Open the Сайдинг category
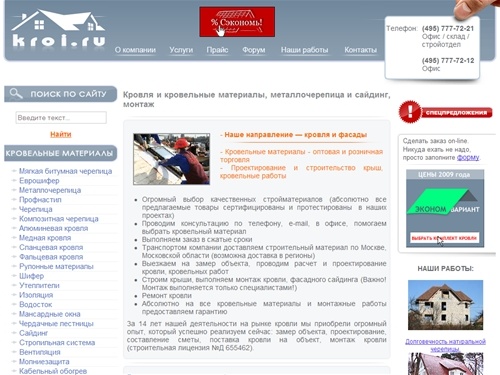Image resolution: width=500 pixels, height=375 pixels. pyautogui.click(x=34, y=333)
